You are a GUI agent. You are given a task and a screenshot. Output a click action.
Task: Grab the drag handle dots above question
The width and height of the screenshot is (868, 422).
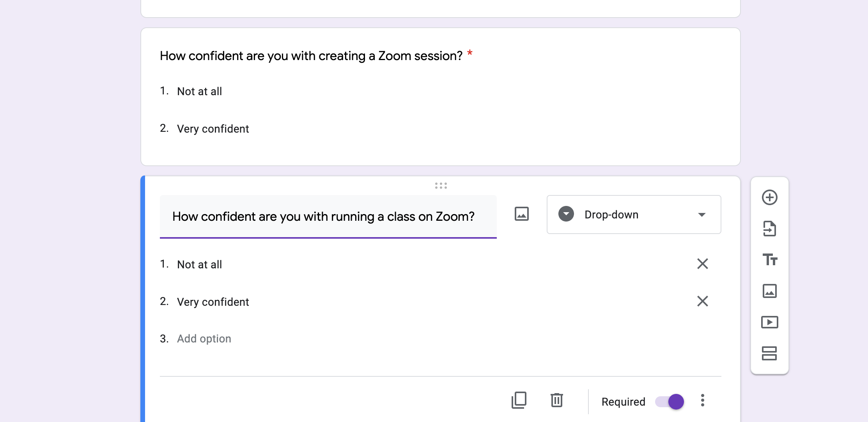441,186
